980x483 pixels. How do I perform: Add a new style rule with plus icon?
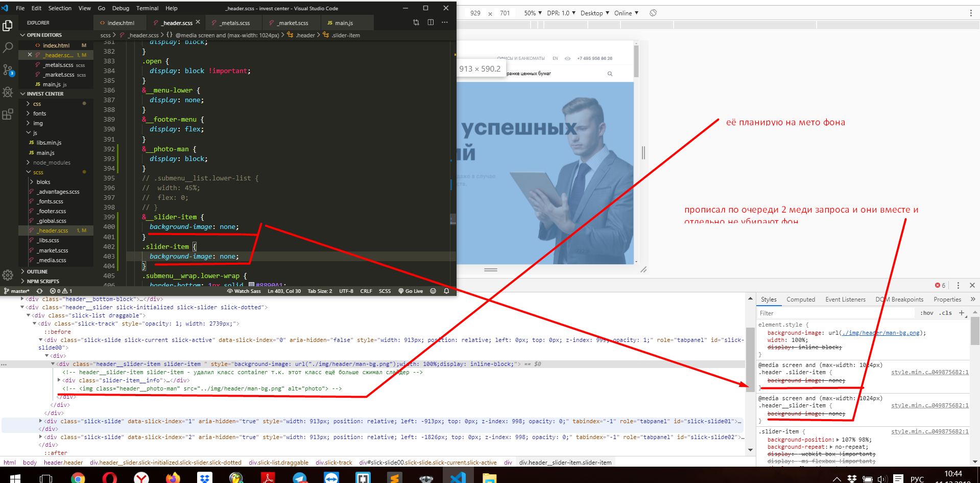[962, 313]
